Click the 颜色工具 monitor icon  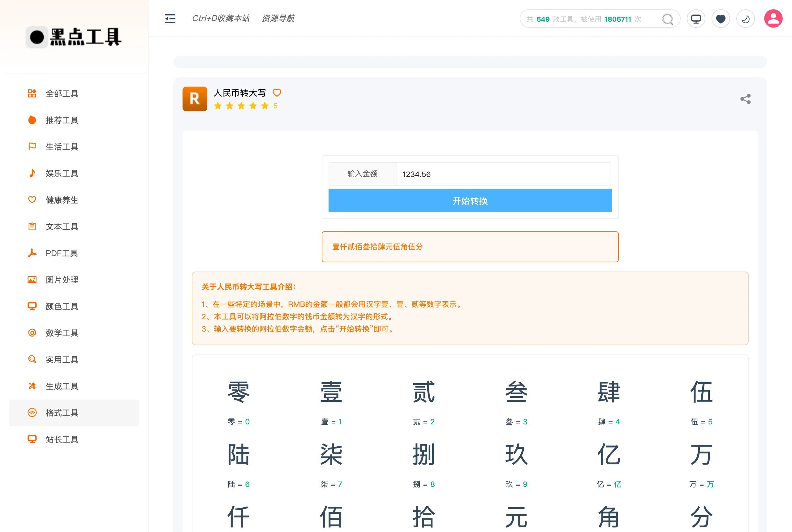click(x=32, y=306)
